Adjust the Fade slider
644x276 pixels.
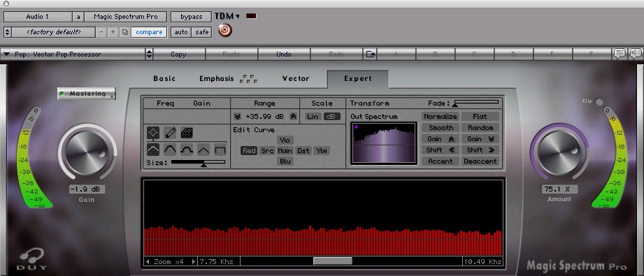[x=476, y=103]
